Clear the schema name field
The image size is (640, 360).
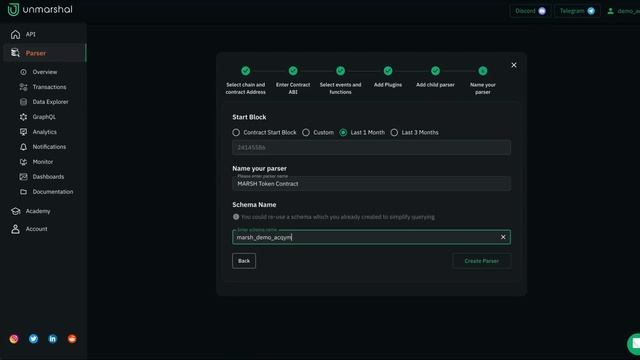(503, 237)
